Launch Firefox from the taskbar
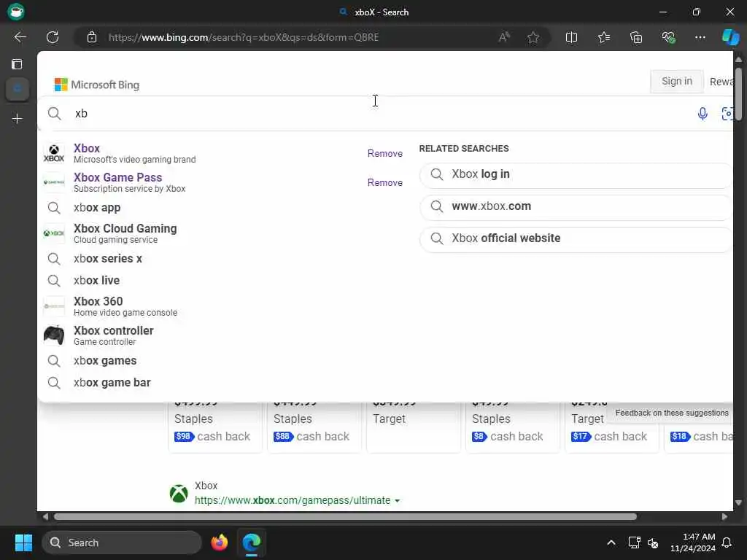The image size is (747, 560). pos(219,542)
